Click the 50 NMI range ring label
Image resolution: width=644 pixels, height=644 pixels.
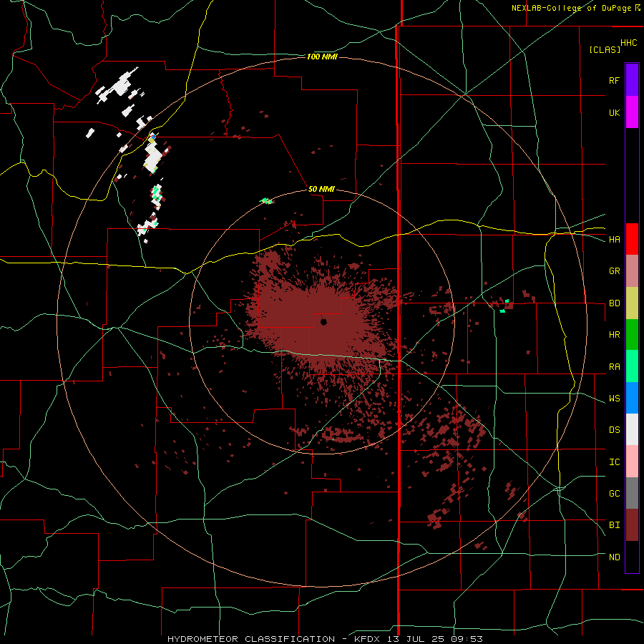pos(321,189)
